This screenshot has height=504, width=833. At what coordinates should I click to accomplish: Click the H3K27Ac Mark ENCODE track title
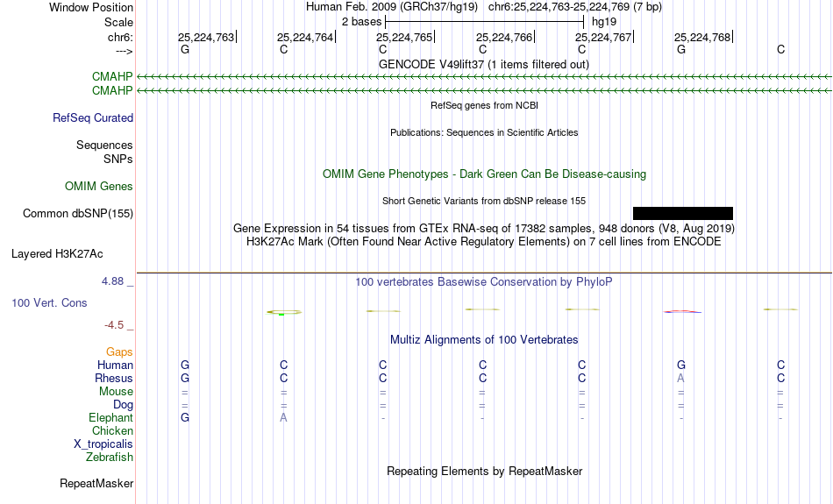[484, 242]
